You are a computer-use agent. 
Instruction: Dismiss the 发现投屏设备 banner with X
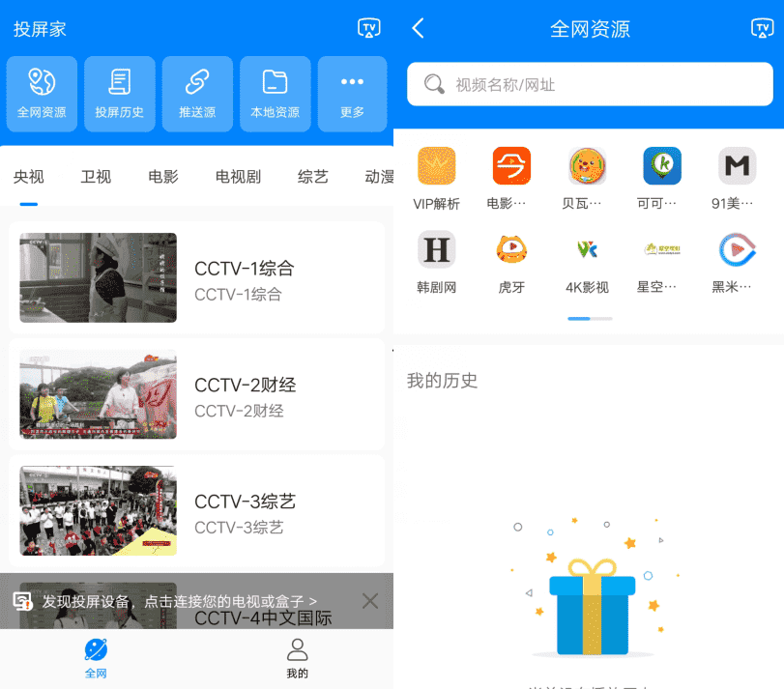[x=370, y=600]
